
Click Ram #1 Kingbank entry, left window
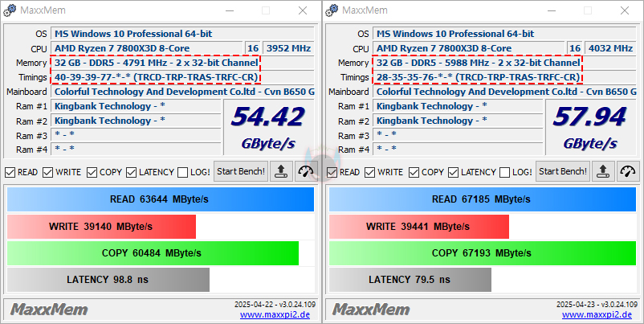pos(136,106)
